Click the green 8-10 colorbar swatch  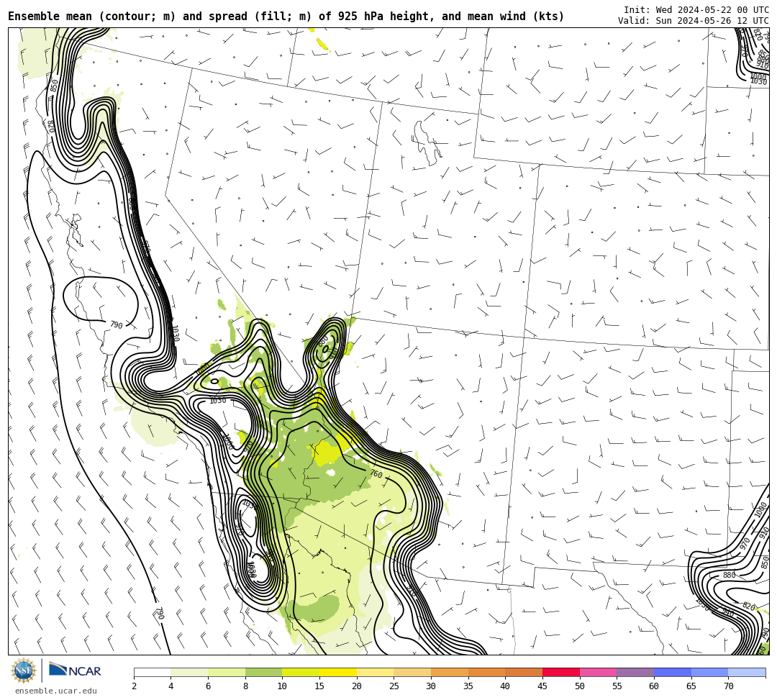click(263, 672)
